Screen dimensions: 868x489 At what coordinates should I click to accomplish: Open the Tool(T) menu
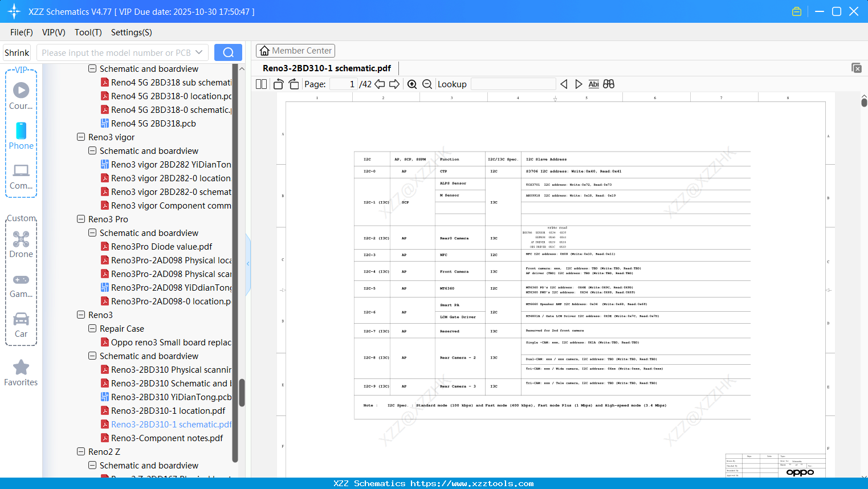[88, 32]
